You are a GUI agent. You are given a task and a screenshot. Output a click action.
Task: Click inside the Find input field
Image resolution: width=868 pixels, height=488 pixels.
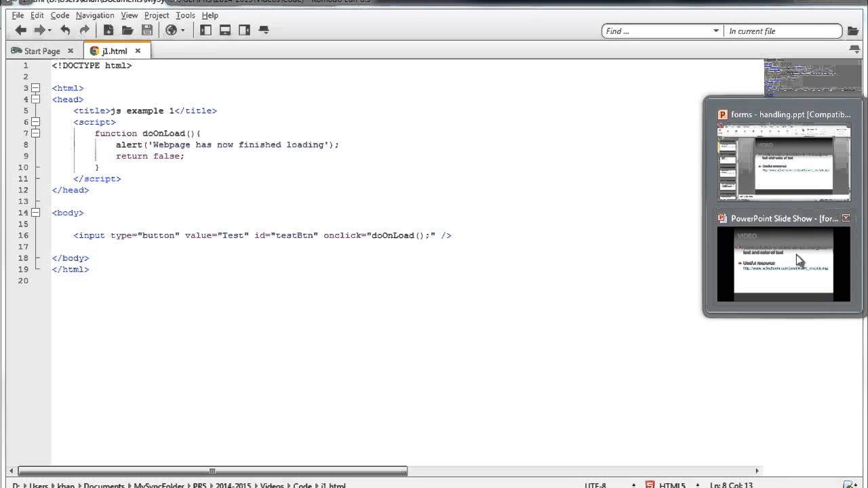[657, 31]
